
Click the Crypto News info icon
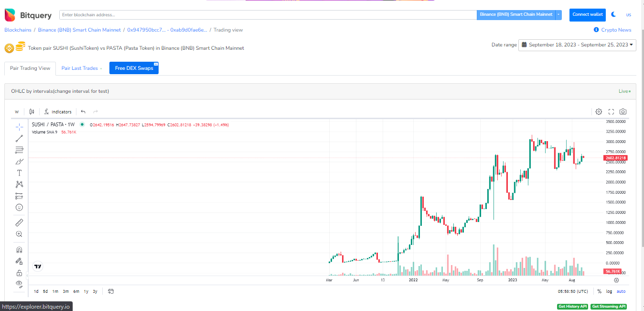coord(596,30)
